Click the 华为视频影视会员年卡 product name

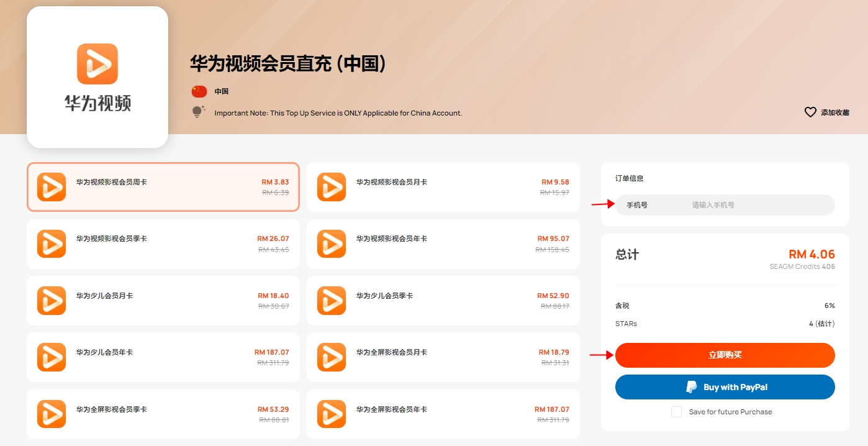[392, 239]
